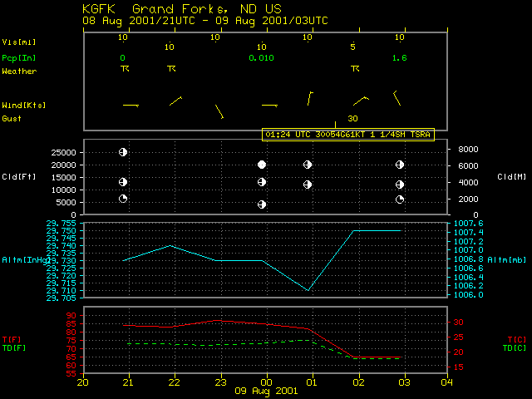Viewport: 532px width, 399px height.
Task: Select the wind barb near 02 UTC
Action: (x=361, y=101)
